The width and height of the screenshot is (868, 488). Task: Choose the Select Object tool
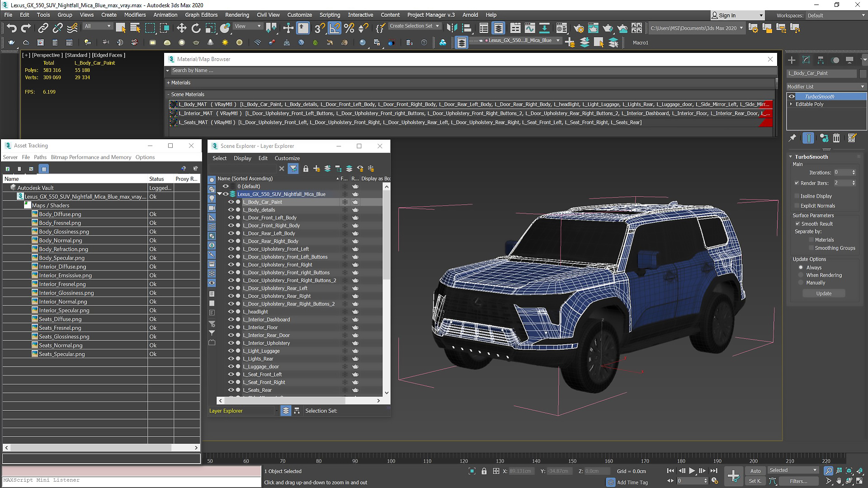(x=120, y=28)
